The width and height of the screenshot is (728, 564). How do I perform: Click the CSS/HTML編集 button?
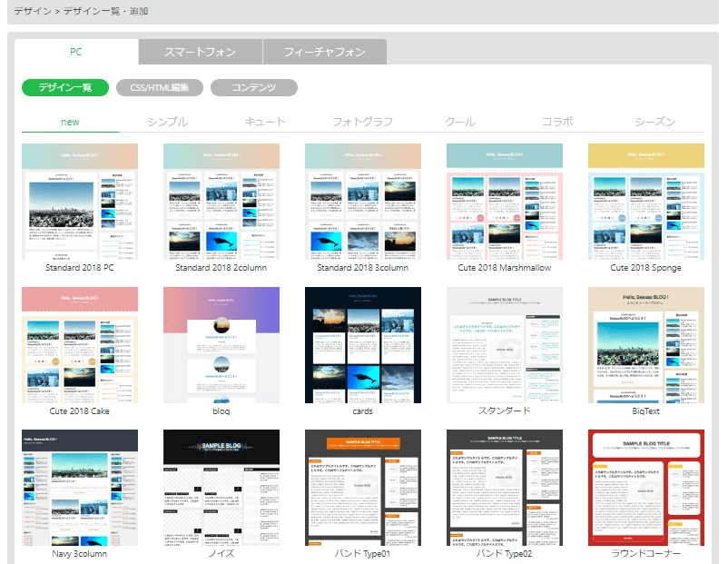pos(160,88)
